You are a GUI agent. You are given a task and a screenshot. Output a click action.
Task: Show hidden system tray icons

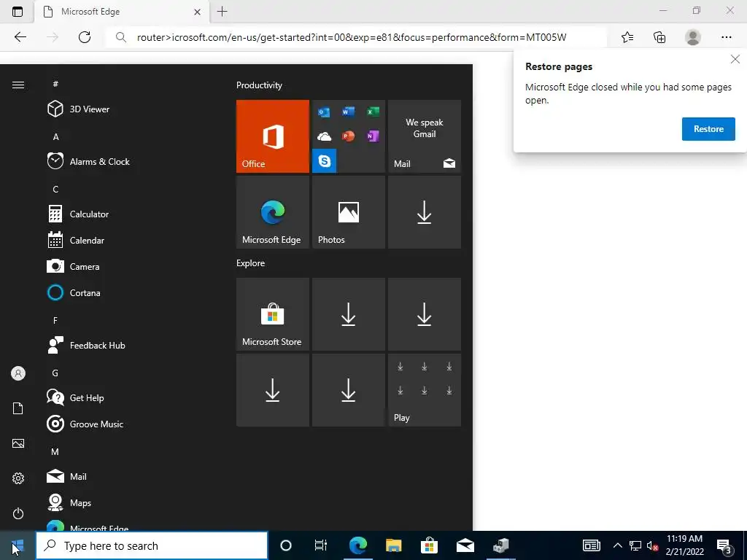[617, 545]
